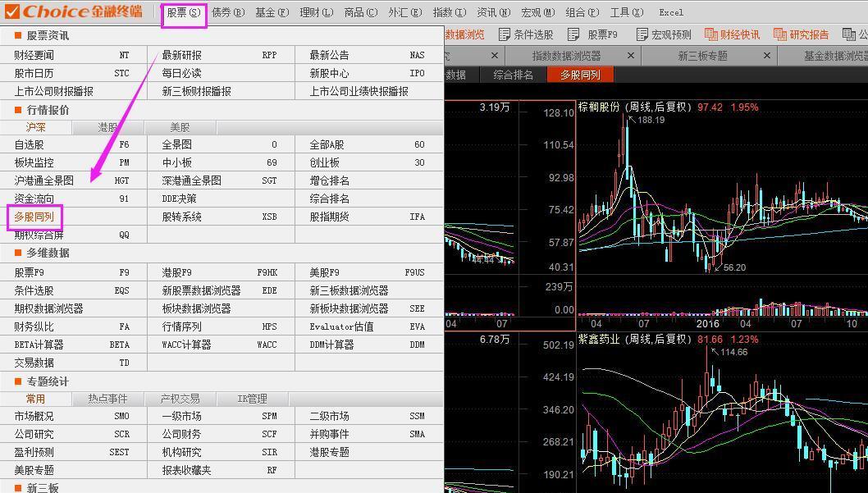Viewport: 868px width, 493px height.
Task: Click the 紫鑫药业 chart title
Action: [x=634, y=339]
